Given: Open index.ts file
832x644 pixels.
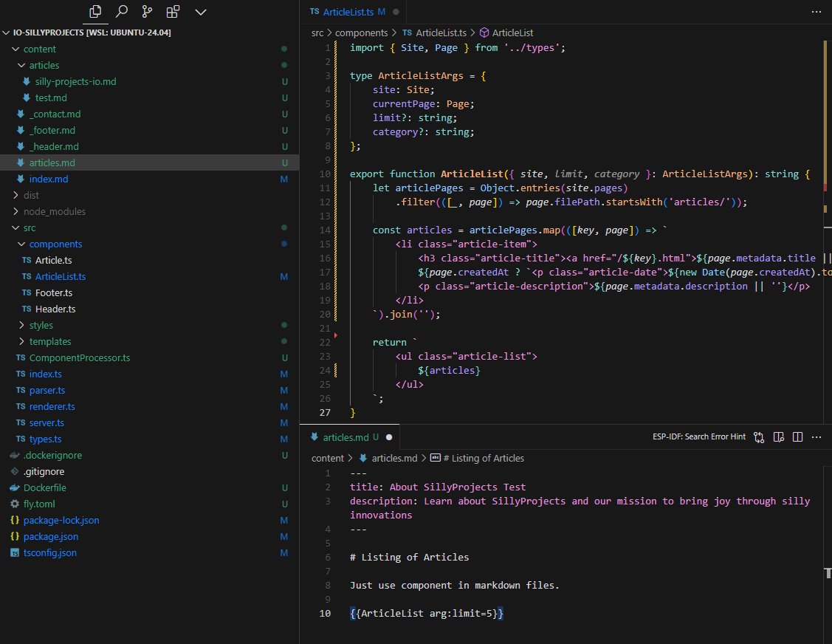Looking at the screenshot, I should tap(150, 374).
